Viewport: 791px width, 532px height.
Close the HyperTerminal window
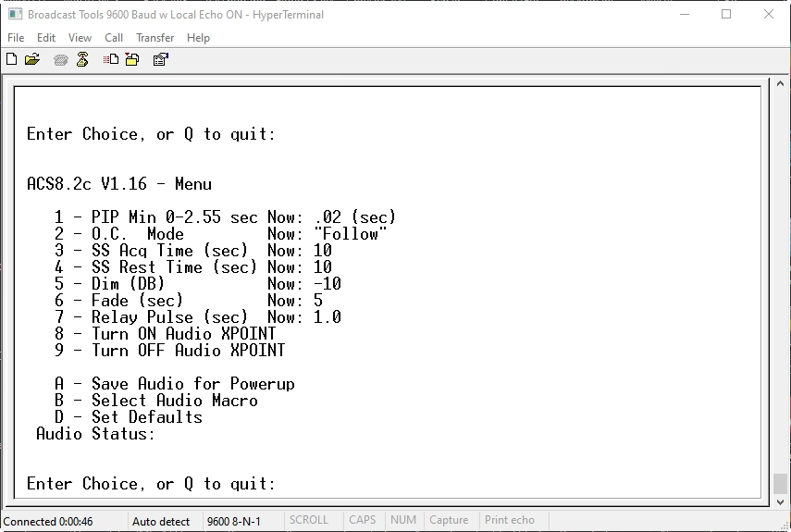[x=769, y=14]
